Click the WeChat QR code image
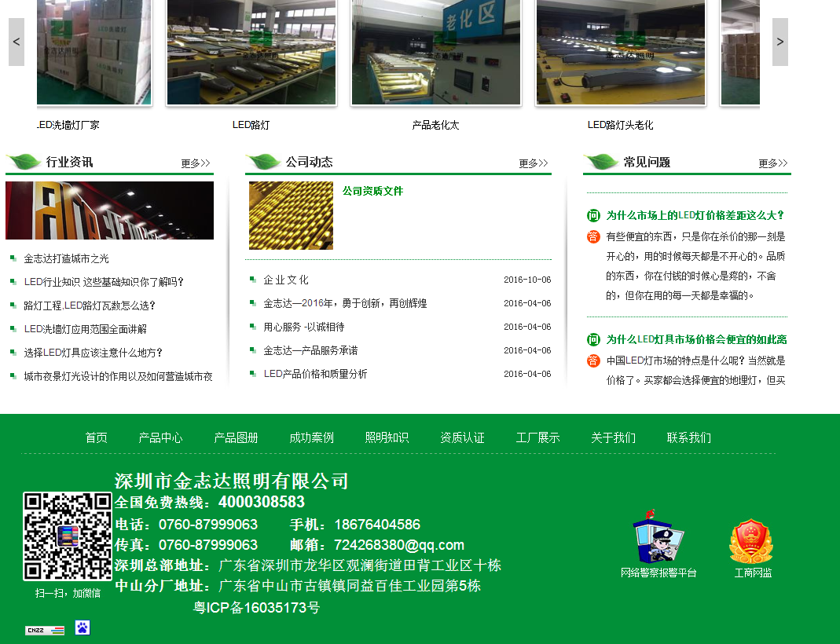840x644 pixels. point(68,536)
